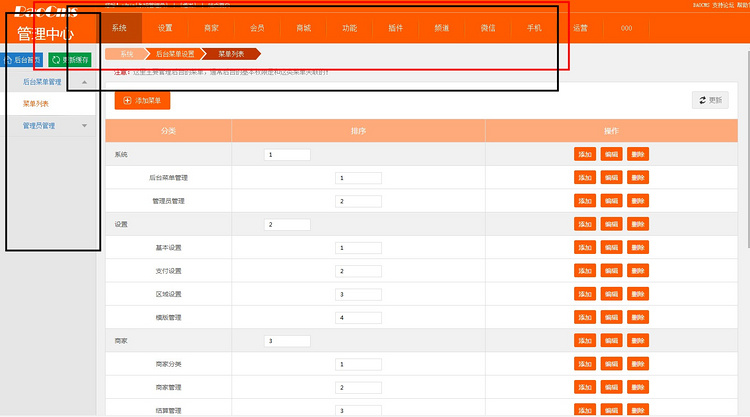This screenshot has height=417, width=750.
Task: Click 删除 in the 支付设置 row
Action: pos(638,271)
